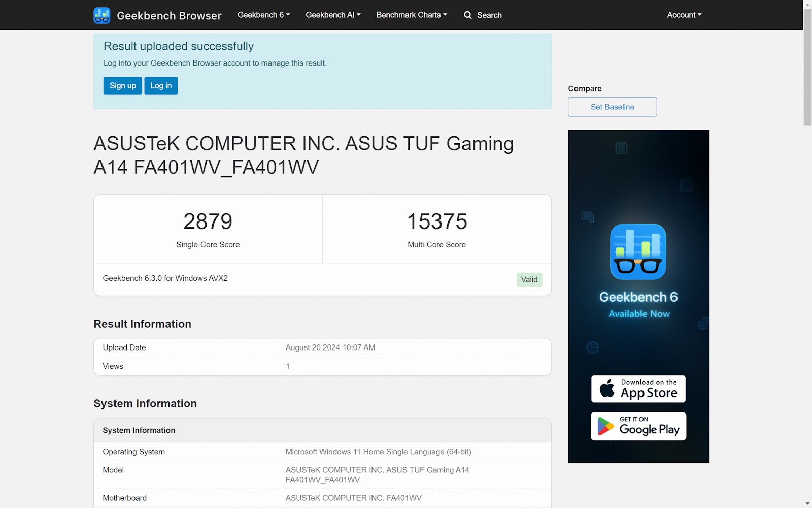The width and height of the screenshot is (812, 508).
Task: Click the Compare heading
Action: [x=585, y=88]
